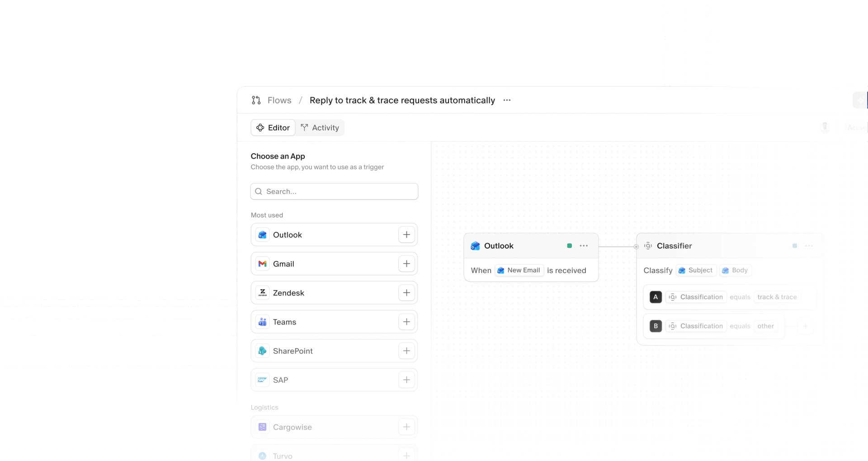Image resolution: width=868 pixels, height=461 pixels.
Task: Add Cargowise as the trigger app
Action: (x=406, y=427)
